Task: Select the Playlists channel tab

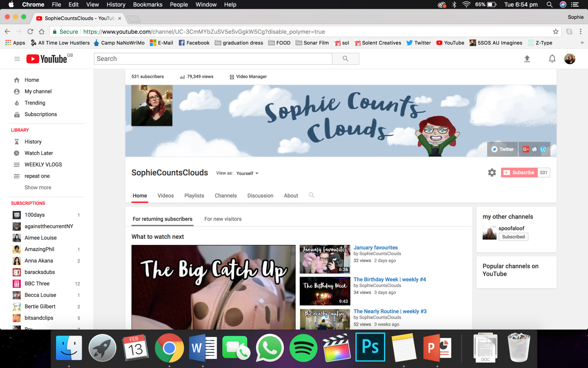Action: (x=194, y=196)
